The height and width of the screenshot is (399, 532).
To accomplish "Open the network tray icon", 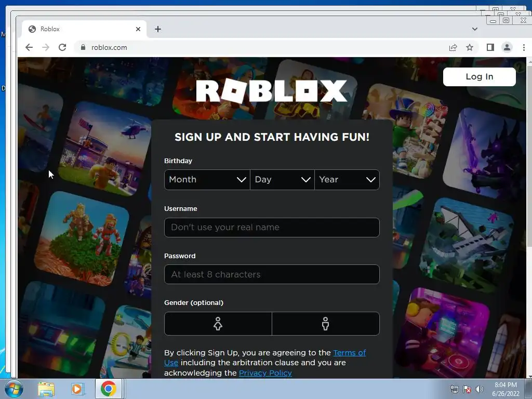I will (x=454, y=389).
